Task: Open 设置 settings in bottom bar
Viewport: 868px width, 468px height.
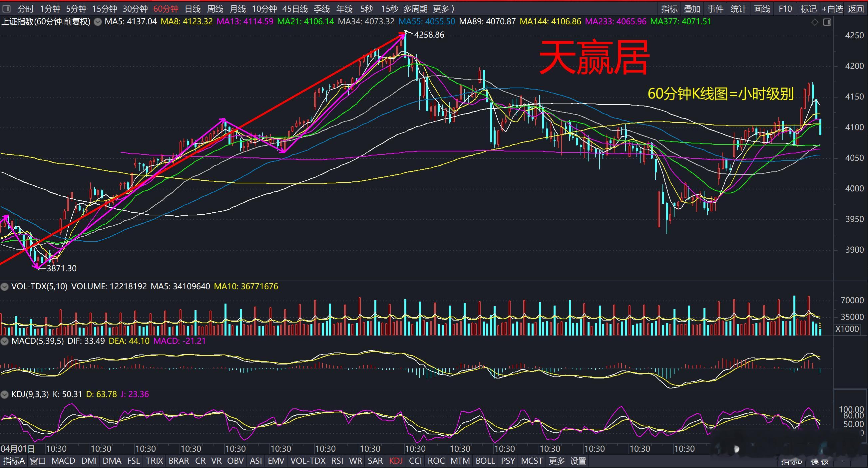Action: tap(578, 461)
